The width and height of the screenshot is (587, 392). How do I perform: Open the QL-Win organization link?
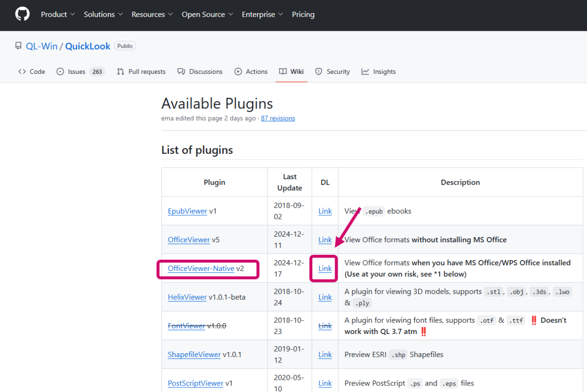42,46
